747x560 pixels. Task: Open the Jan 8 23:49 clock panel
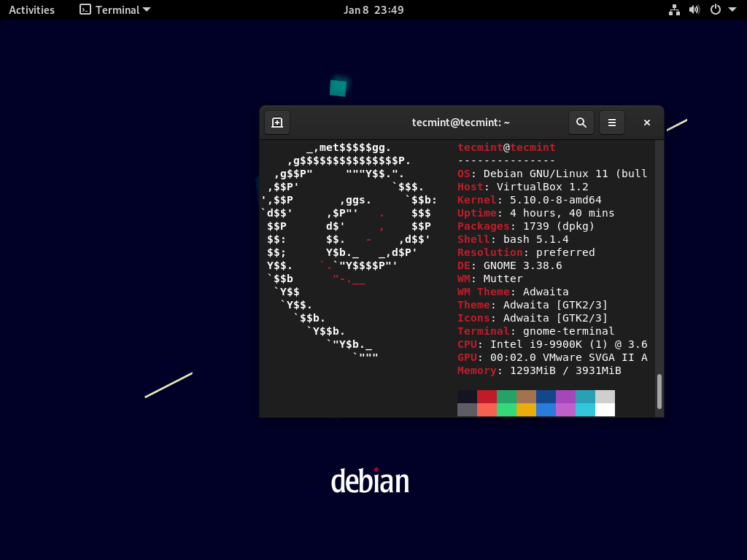(373, 9)
